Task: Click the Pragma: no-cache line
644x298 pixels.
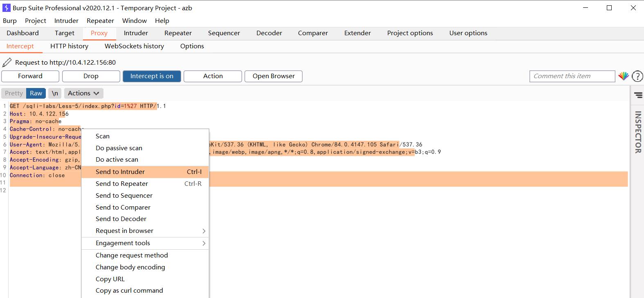Action: pyautogui.click(x=36, y=121)
